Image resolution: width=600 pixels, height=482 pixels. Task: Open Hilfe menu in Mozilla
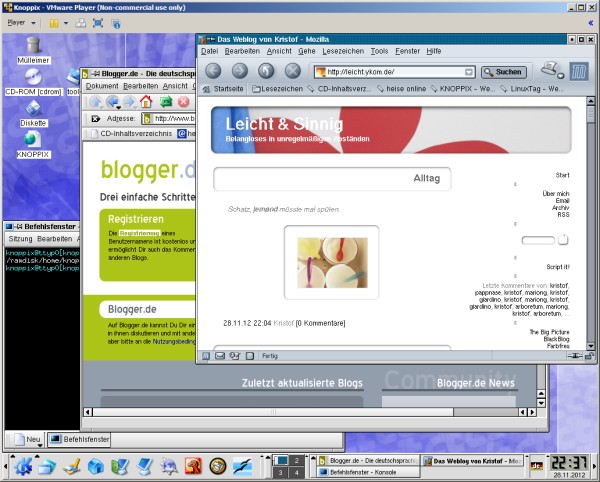click(x=434, y=51)
